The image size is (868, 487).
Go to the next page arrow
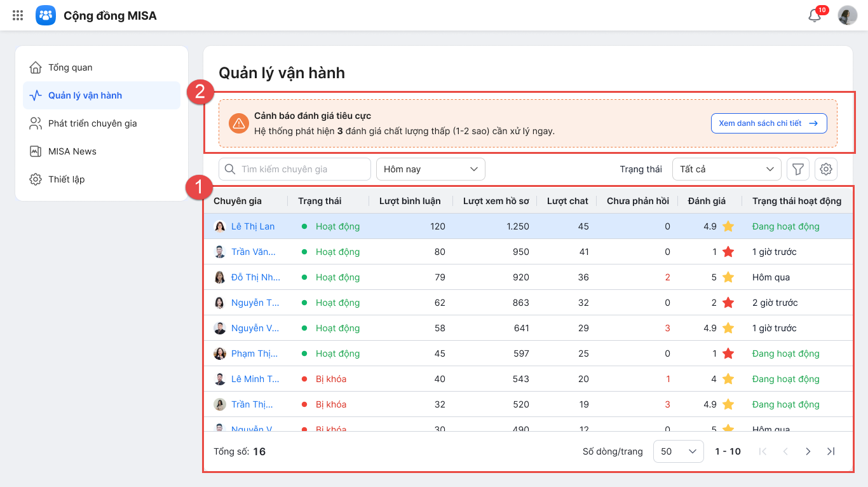[808, 451]
